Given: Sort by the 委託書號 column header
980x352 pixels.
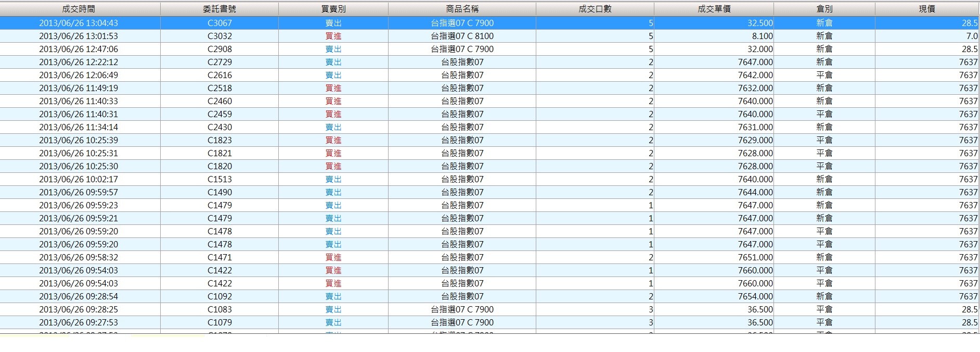Looking at the screenshot, I should point(220,9).
